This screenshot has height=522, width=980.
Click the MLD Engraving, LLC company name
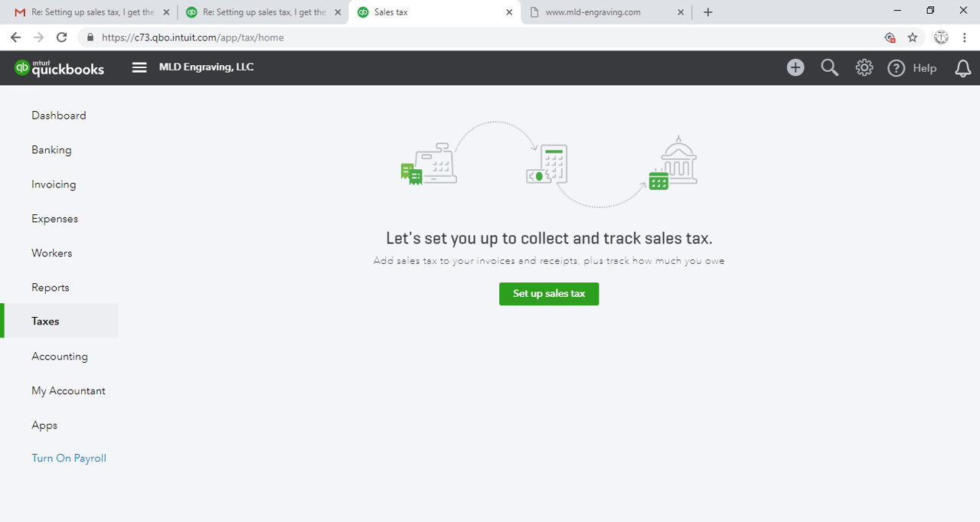pyautogui.click(x=206, y=67)
